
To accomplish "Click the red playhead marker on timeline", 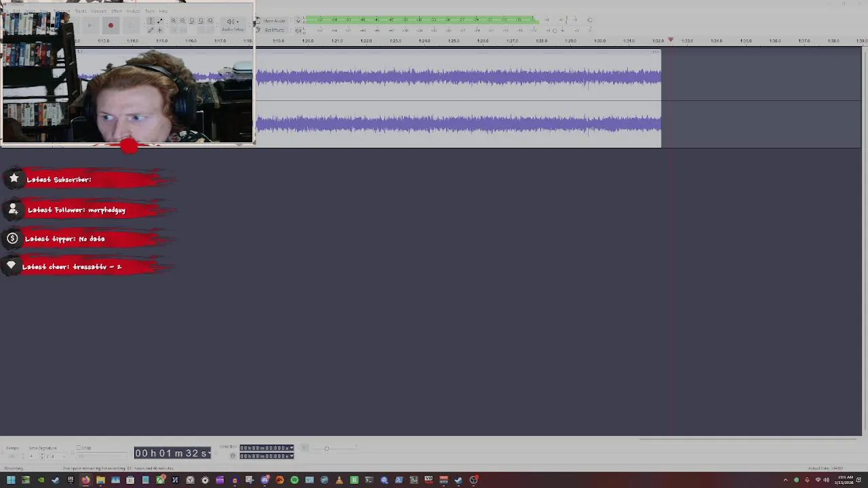I will click(671, 41).
